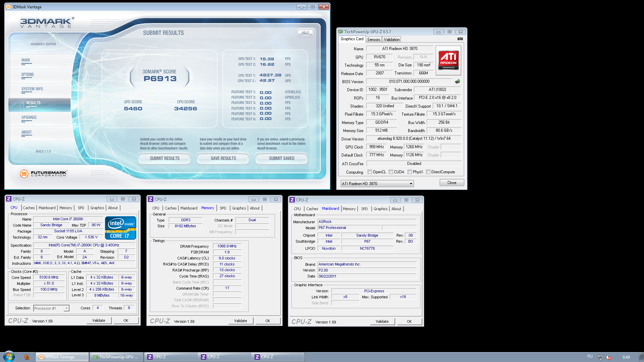Image resolution: width=644 pixels, height=362 pixels.
Task: Open the ATI Radeon HD 3870 dropdown
Action: (377, 184)
